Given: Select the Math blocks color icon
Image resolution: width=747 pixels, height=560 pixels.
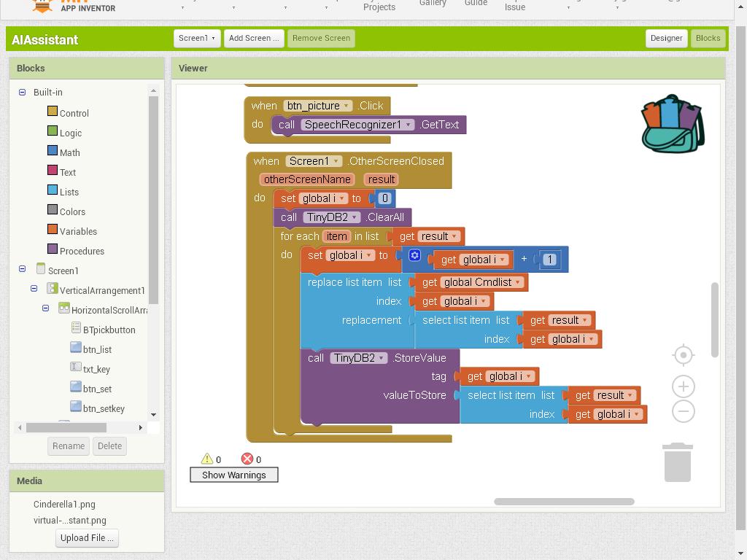Looking at the screenshot, I should coord(53,150).
